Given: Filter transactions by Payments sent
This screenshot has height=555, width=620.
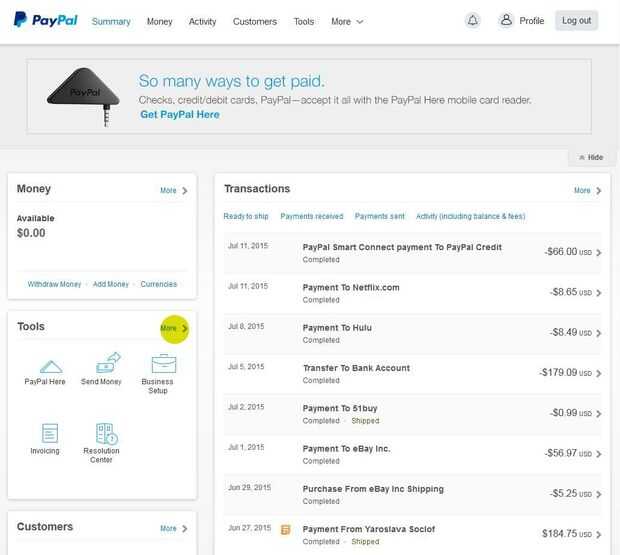Looking at the screenshot, I should tap(380, 216).
